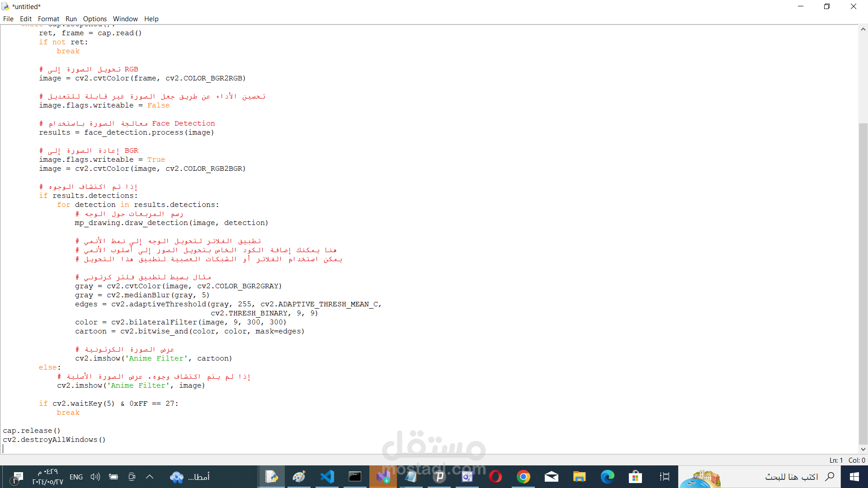
Task: Open the weather widget in the taskbar
Action: [x=190, y=477]
